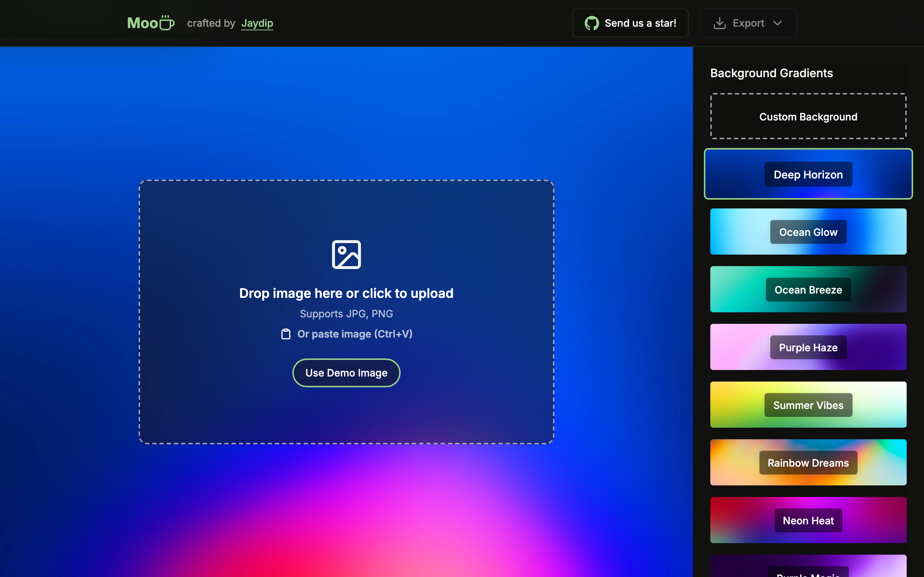Viewport: 924px width, 577px height.
Task: Click Drop image here upload text
Action: click(x=346, y=293)
